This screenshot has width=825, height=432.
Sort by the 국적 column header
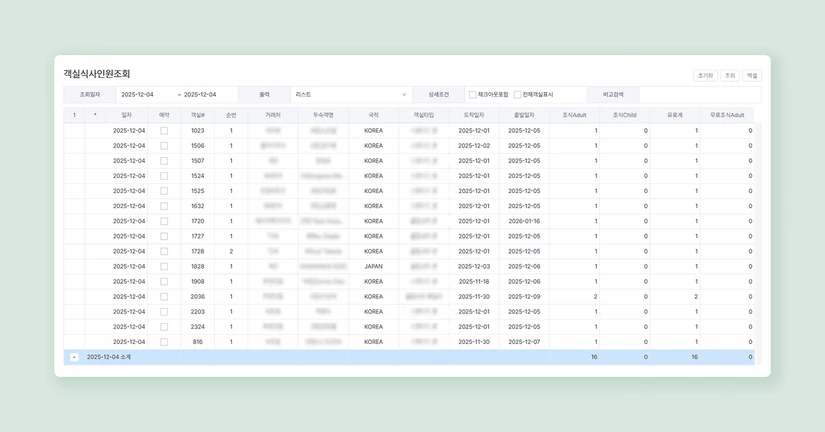pos(373,115)
